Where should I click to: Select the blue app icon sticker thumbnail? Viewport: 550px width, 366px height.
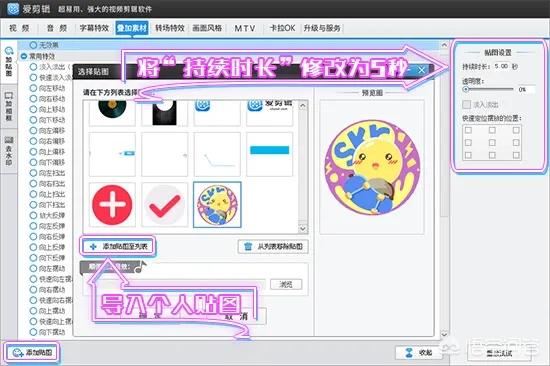pos(217,112)
